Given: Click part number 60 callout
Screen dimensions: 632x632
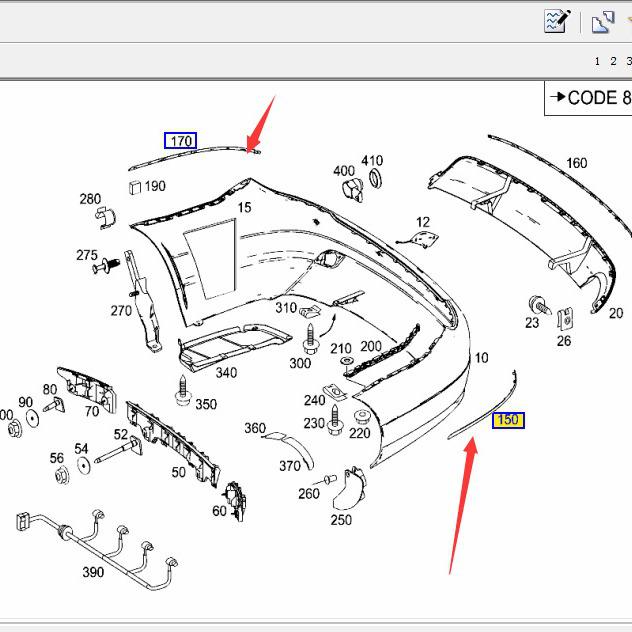Looking at the screenshot, I should pos(219,511).
